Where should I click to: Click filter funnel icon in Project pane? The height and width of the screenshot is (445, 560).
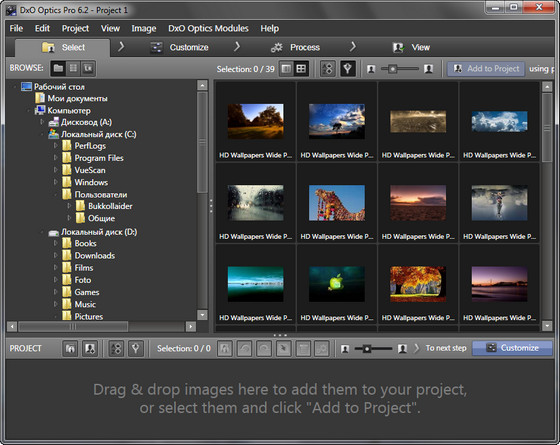click(x=136, y=348)
